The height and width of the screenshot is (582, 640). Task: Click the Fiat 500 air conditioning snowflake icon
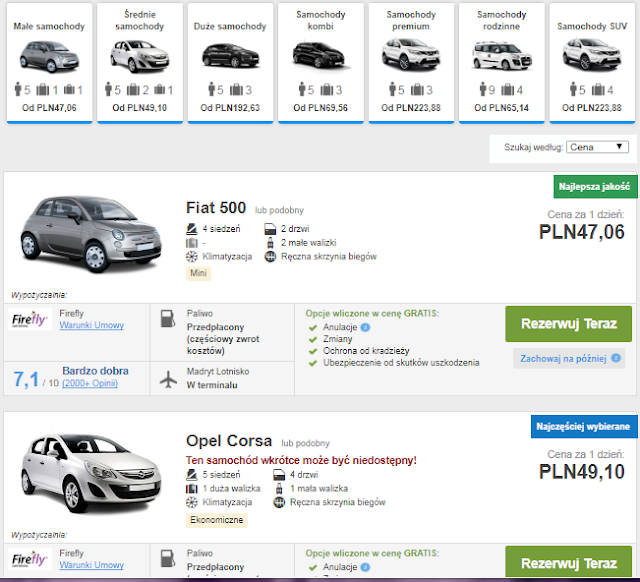[193, 256]
